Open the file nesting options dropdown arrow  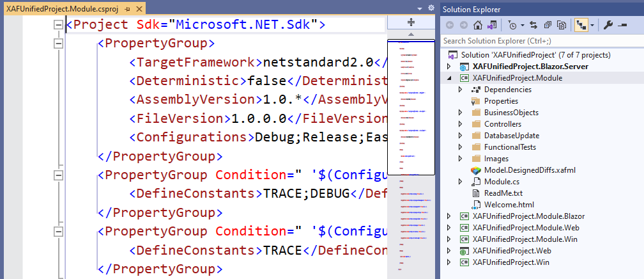click(x=592, y=26)
